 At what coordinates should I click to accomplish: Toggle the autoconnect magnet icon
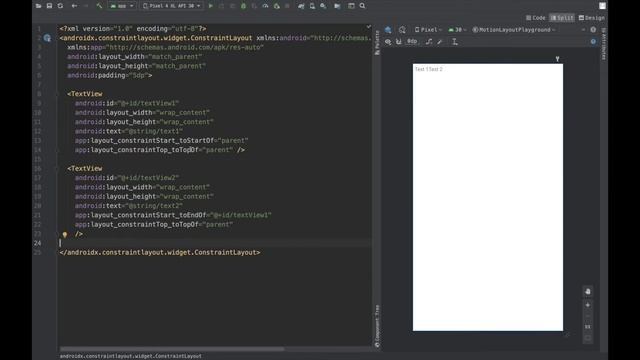399,42
